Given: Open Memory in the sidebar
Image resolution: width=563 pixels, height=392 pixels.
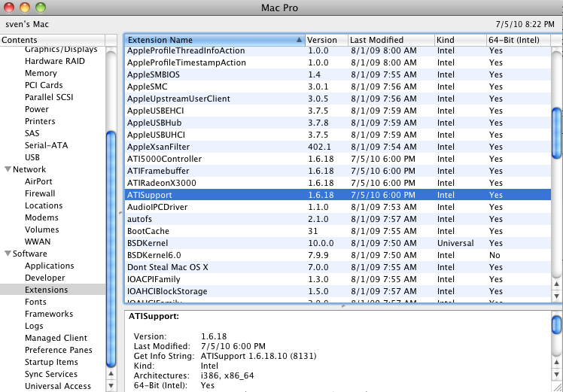Looking at the screenshot, I should 41,73.
